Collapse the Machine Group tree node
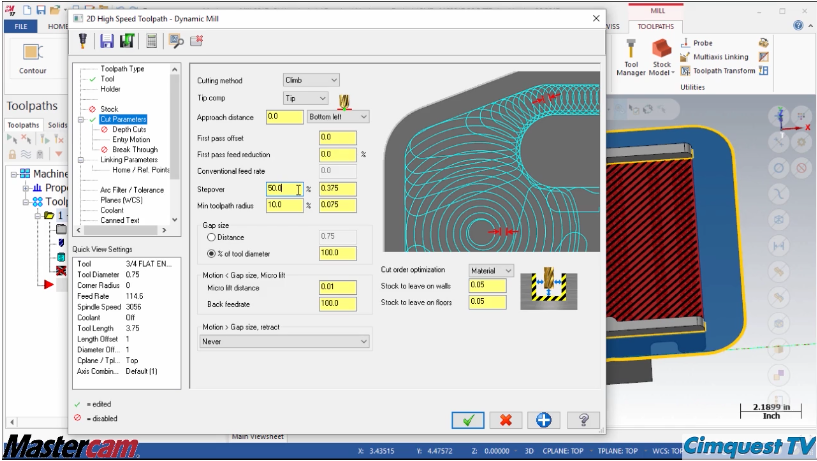Viewport: 817px width, 461px height. tap(14, 174)
